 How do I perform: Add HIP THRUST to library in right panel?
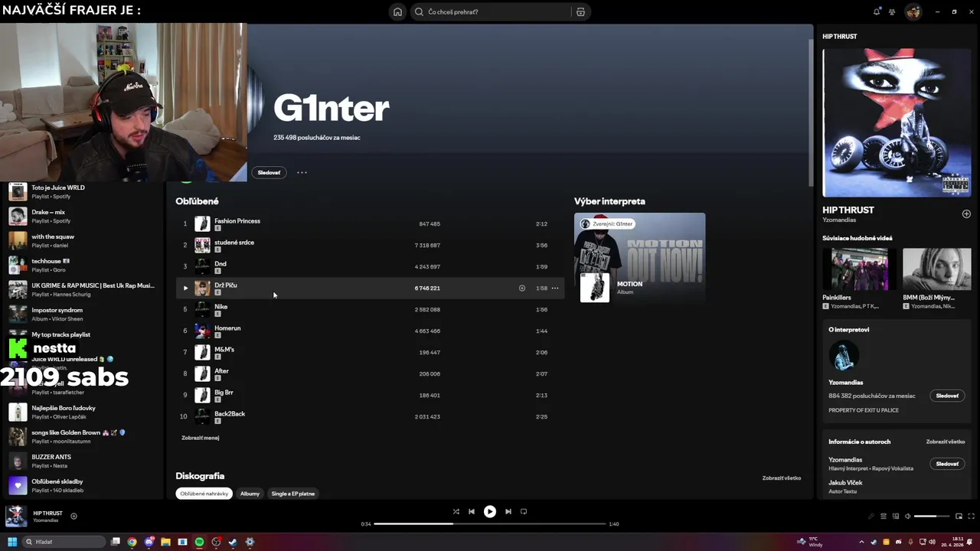click(x=966, y=214)
